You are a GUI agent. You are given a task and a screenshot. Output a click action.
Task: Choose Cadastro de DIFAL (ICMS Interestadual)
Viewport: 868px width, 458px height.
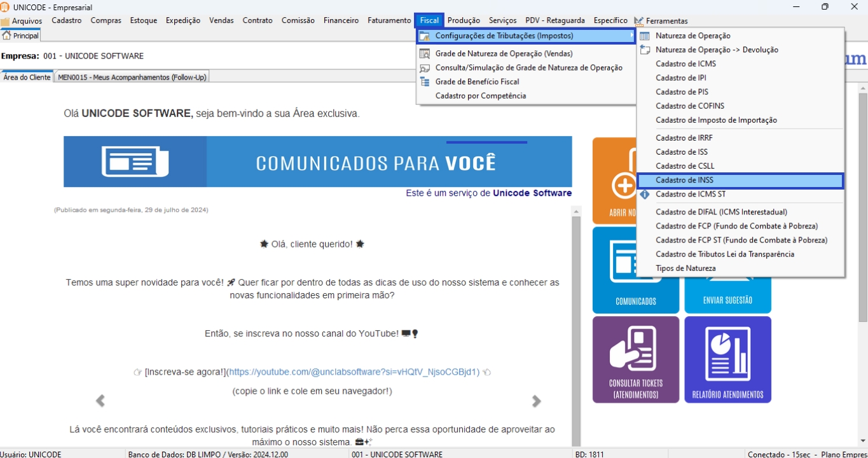[721, 212]
